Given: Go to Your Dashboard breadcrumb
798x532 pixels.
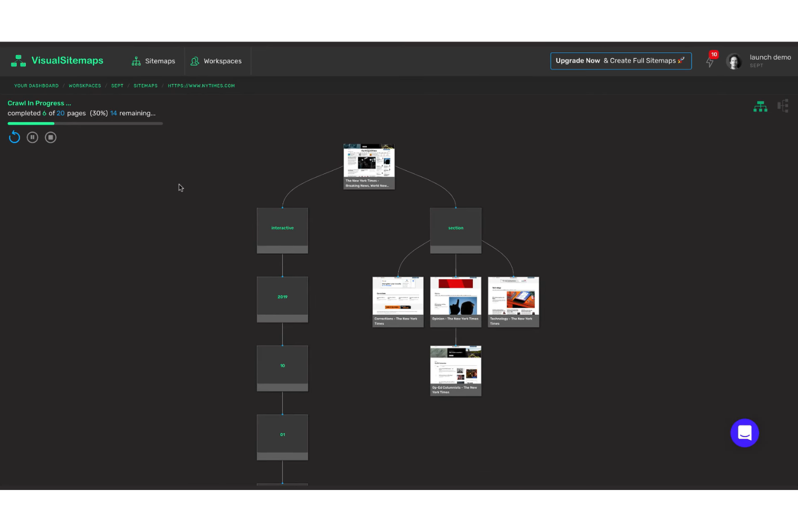Looking at the screenshot, I should 36,86.
